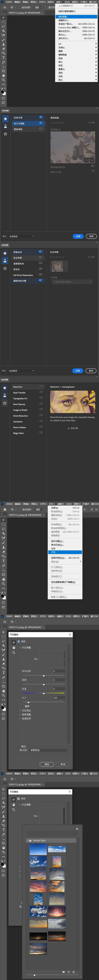The height and width of the screenshot is (980, 99).
Task: Toggle the 智能肖像 filter switch
Action: [x=41, y=252]
